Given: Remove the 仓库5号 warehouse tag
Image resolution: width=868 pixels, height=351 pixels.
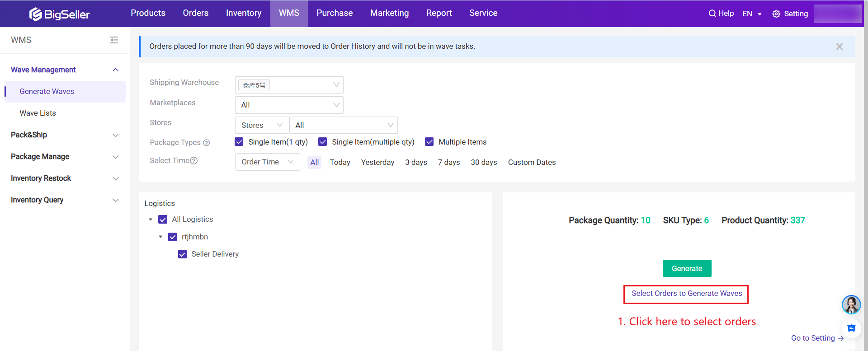Looking at the screenshot, I should 254,85.
